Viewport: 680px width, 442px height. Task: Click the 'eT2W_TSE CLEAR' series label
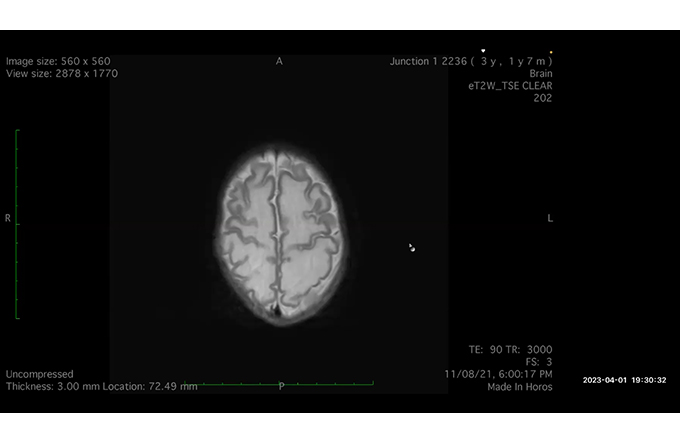[x=510, y=86]
